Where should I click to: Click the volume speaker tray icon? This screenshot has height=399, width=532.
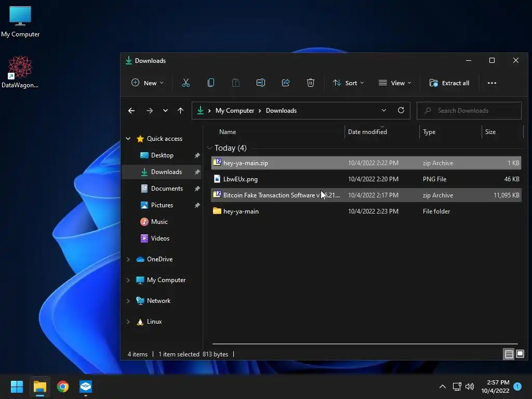point(470,387)
